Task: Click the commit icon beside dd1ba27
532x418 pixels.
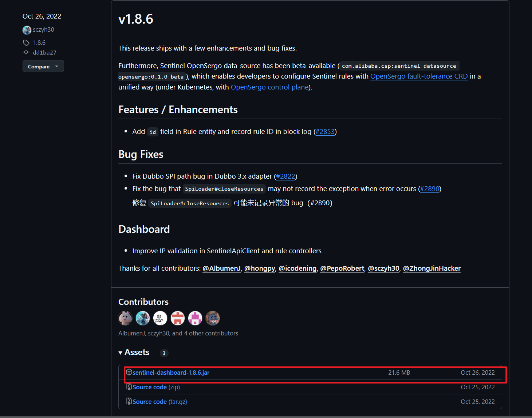Action: [26, 52]
